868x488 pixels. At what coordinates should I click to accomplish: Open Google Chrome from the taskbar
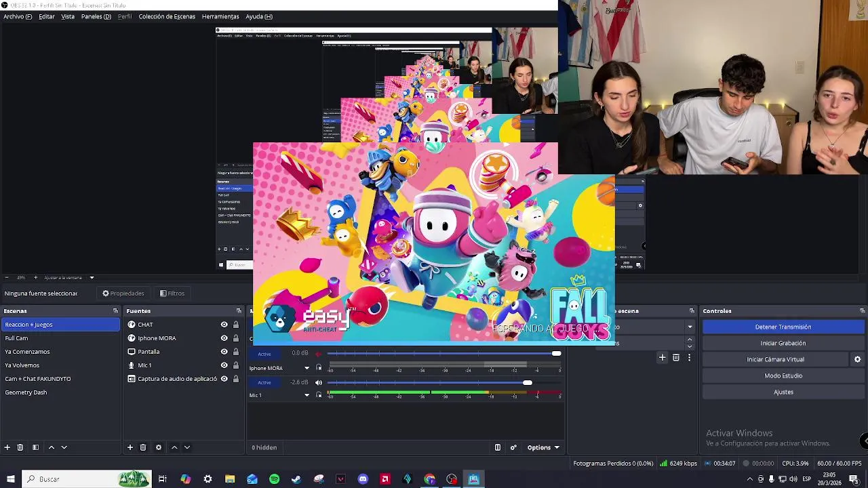[x=429, y=479]
